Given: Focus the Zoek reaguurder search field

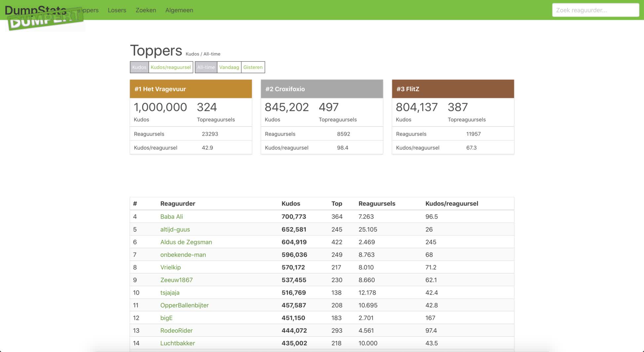Looking at the screenshot, I should (595, 10).
